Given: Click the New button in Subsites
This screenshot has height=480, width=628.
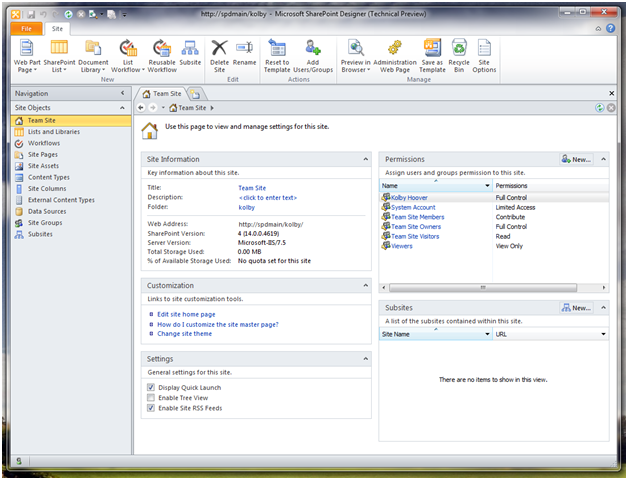Looking at the screenshot, I should pyautogui.click(x=576, y=308).
